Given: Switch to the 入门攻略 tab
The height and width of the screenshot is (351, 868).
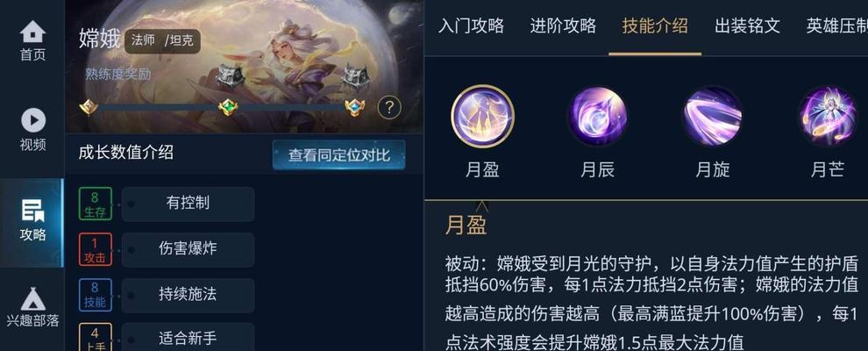Looking at the screenshot, I should coord(471,25).
